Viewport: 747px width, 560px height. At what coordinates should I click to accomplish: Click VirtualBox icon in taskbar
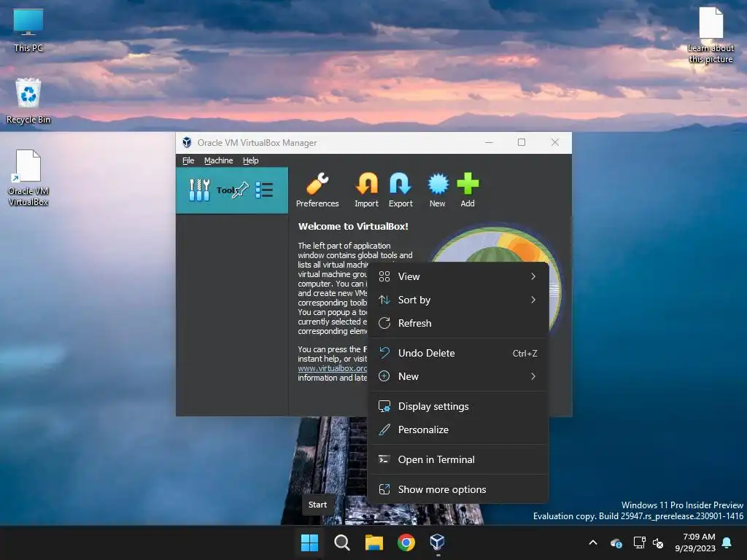[x=438, y=542]
